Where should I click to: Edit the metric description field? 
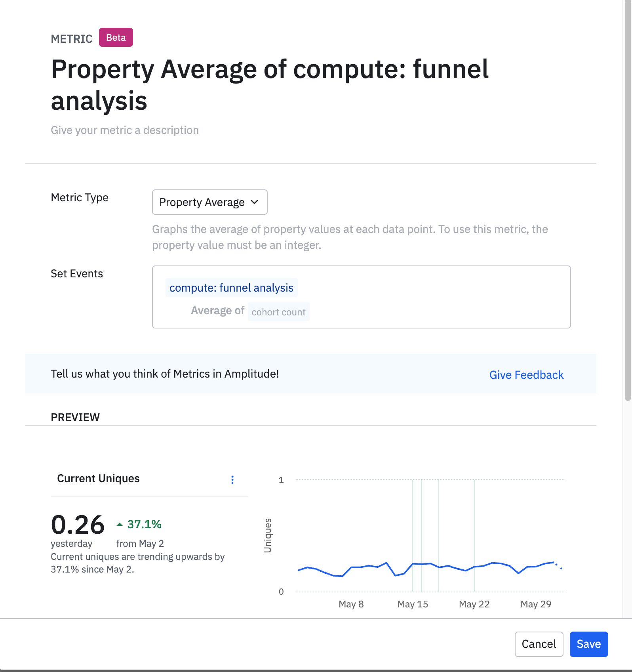coord(125,130)
